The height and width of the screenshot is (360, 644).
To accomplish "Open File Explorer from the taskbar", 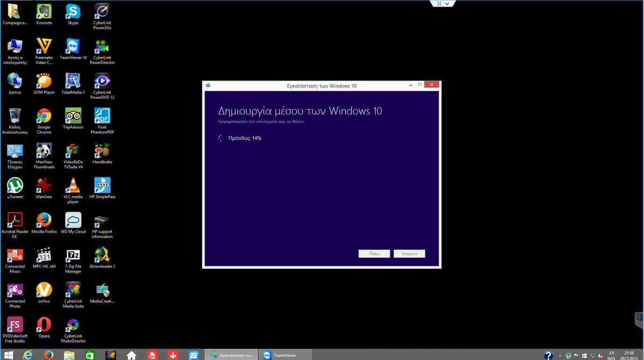I will click(x=69, y=355).
